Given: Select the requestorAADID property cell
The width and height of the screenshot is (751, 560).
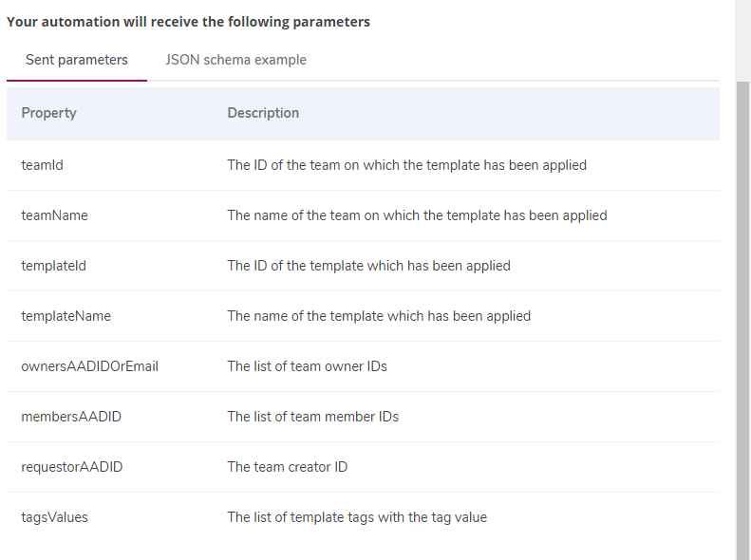Looking at the screenshot, I should coord(72,467).
